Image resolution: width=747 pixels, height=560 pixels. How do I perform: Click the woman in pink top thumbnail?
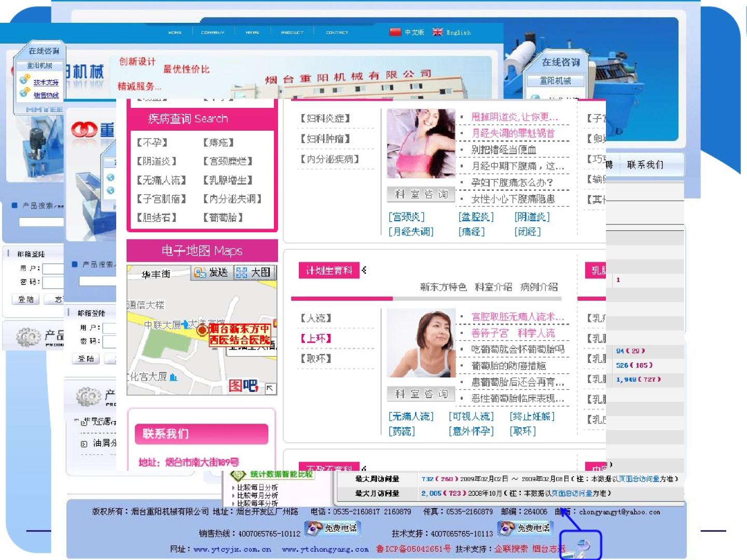pyautogui.click(x=421, y=144)
